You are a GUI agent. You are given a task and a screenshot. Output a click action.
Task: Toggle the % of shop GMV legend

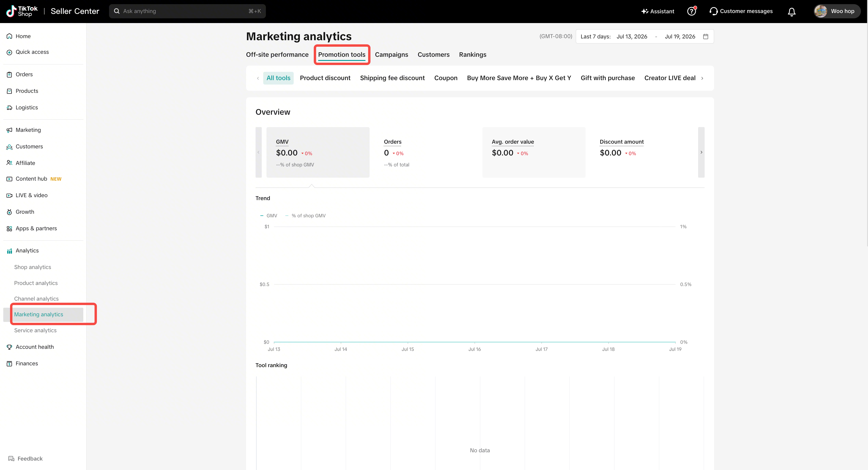tap(305, 215)
